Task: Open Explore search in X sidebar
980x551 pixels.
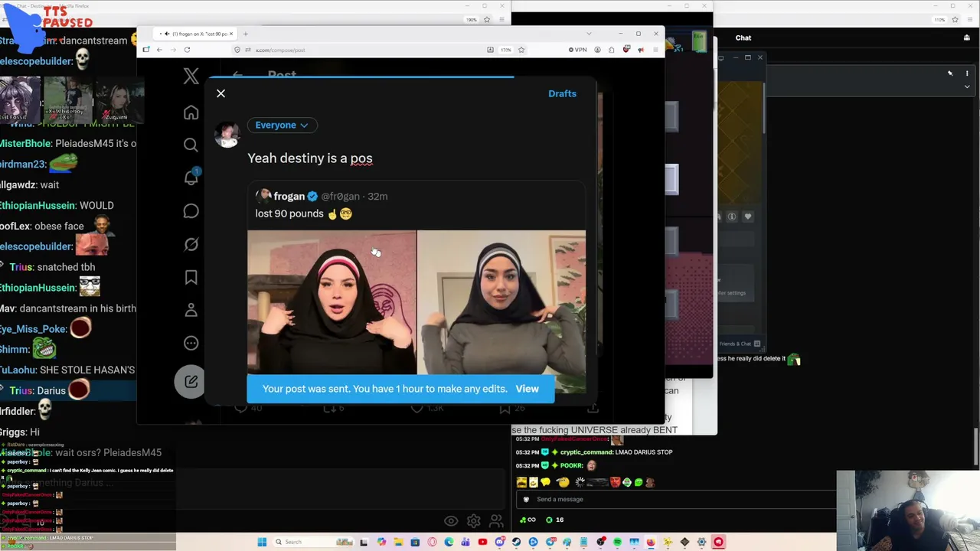Action: [x=191, y=145]
